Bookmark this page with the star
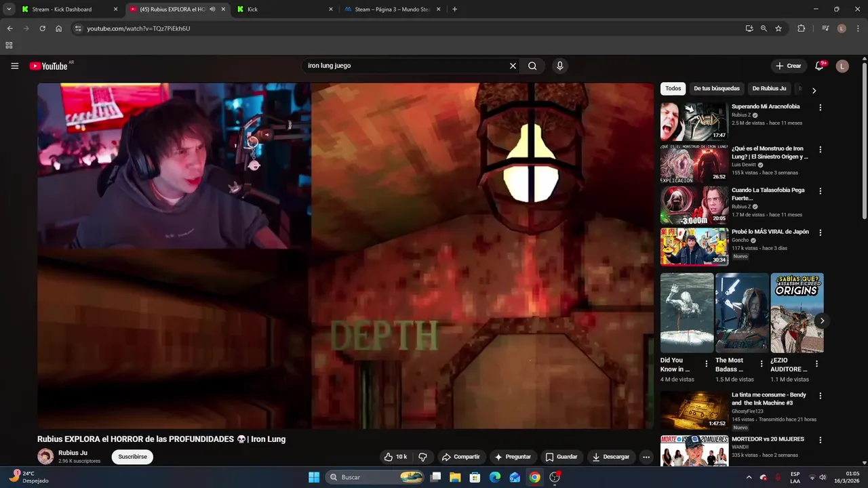868x488 pixels. 778,28
